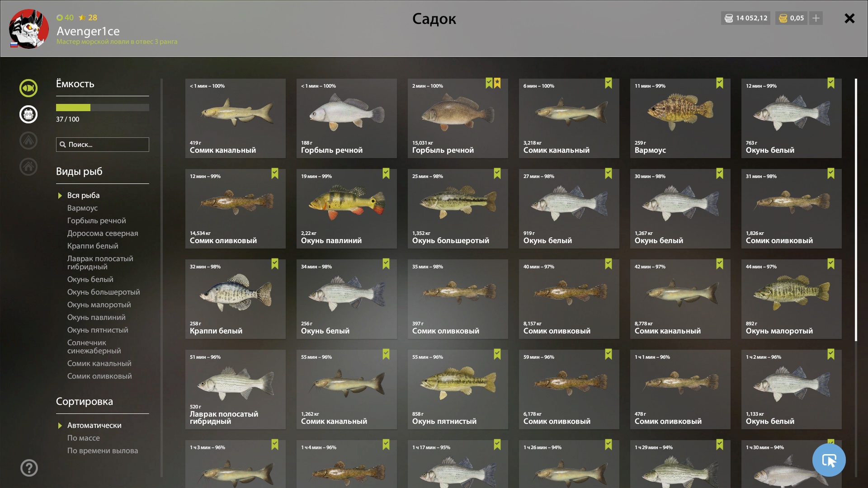Click the blue cursor overlay button
This screenshot has height=488, width=868.
tap(829, 460)
